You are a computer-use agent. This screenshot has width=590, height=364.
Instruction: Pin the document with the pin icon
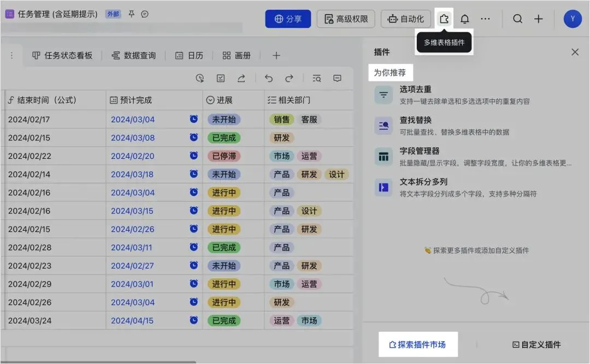pyautogui.click(x=131, y=14)
